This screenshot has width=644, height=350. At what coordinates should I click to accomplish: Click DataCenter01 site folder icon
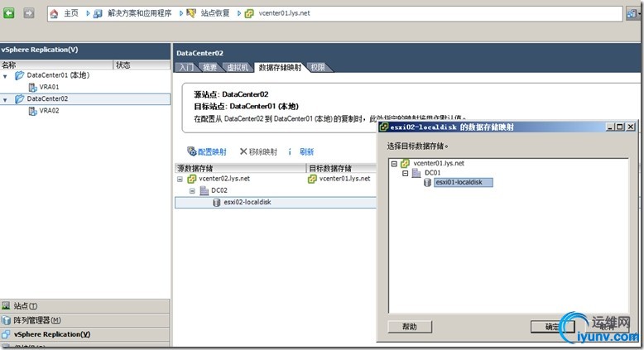tap(19, 75)
